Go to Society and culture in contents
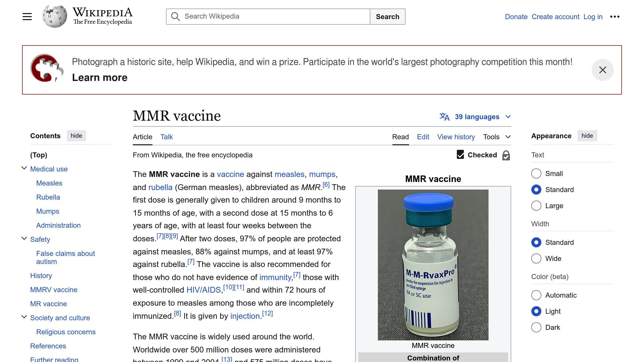 coord(60,318)
